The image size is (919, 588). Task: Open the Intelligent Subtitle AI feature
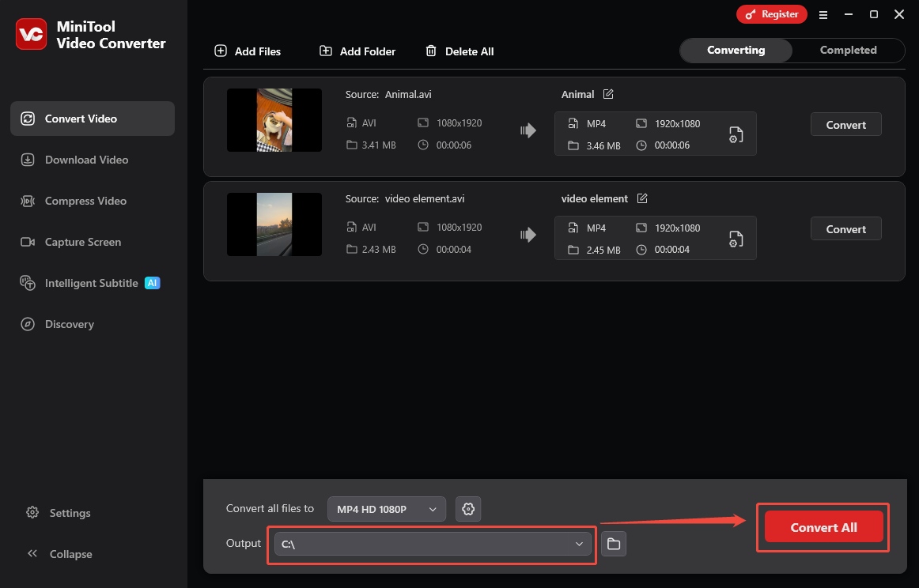(89, 283)
